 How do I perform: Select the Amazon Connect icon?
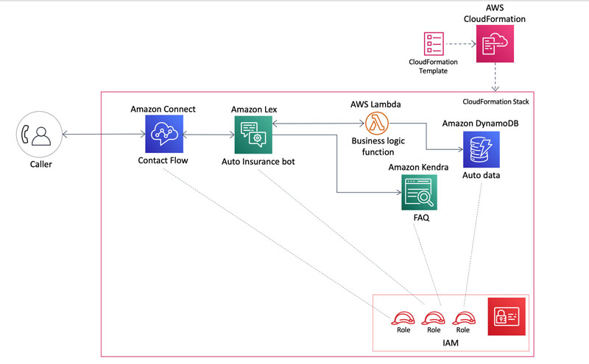point(164,134)
